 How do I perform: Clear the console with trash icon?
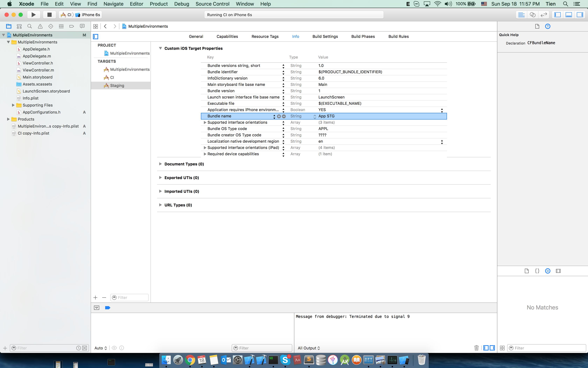pos(476,348)
